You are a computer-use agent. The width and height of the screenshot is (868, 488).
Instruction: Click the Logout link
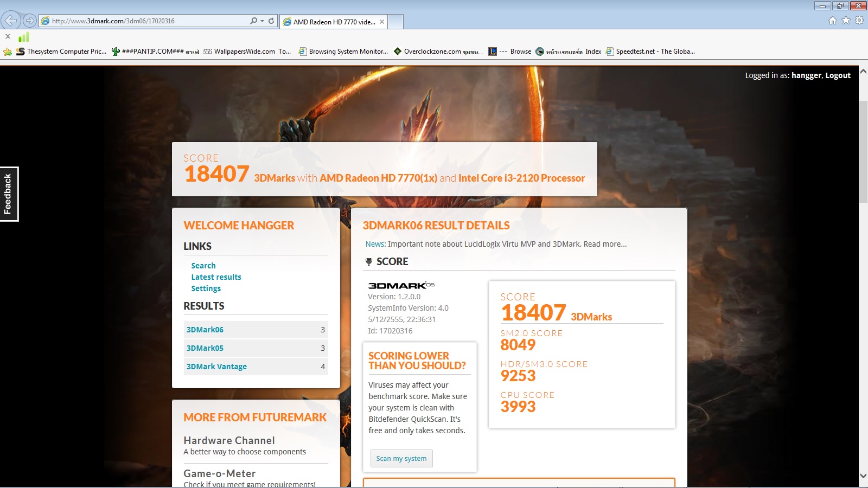[x=838, y=75]
